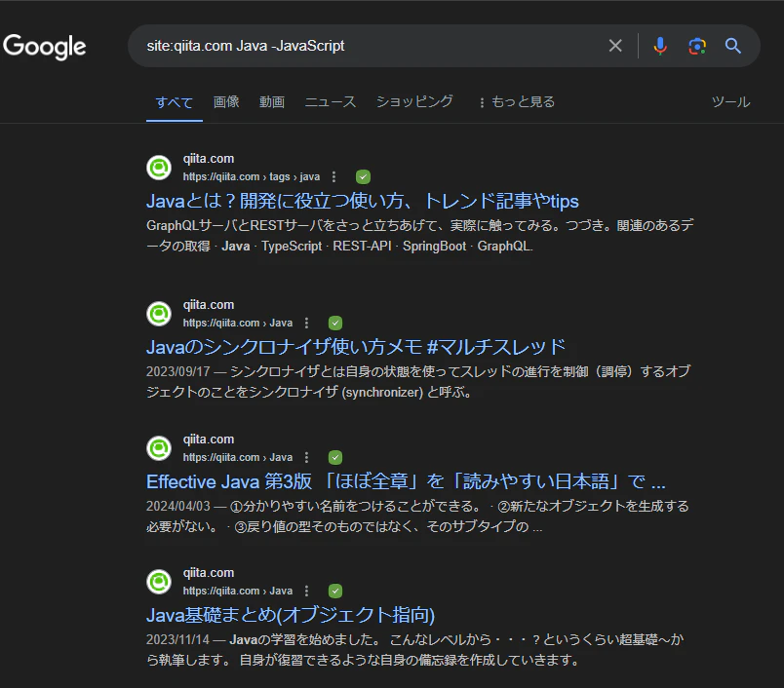The height and width of the screenshot is (688, 784).
Task: Click qiita.com site name above Java基礎まとめ result
Action: point(209,573)
